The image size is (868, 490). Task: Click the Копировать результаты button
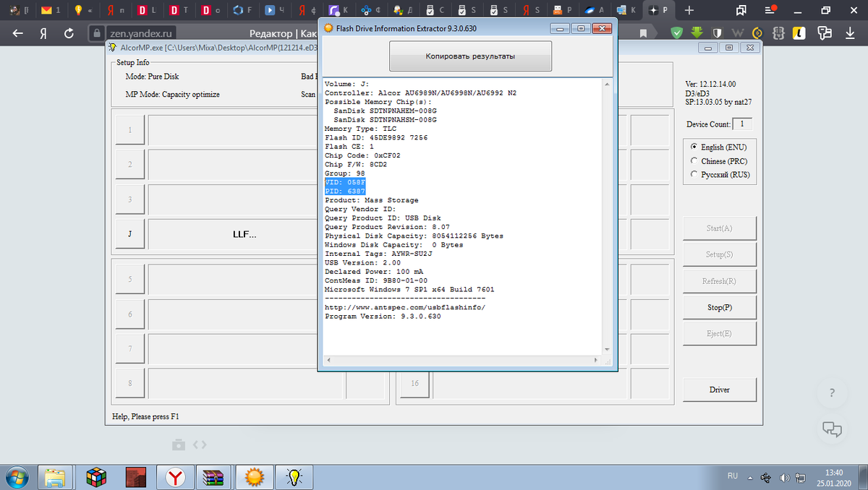pos(470,56)
